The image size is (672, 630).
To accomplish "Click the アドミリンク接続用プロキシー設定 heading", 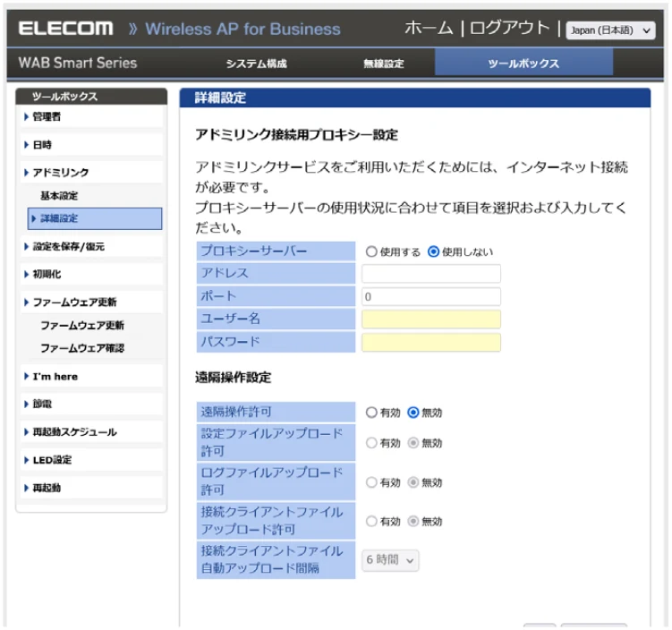I will tap(296, 135).
